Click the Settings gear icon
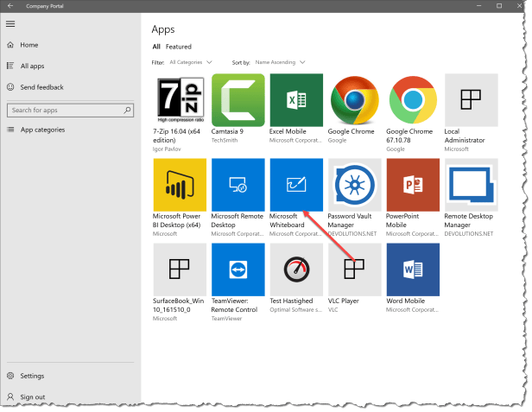Image resolution: width=532 pixels, height=412 pixels. pos(10,376)
